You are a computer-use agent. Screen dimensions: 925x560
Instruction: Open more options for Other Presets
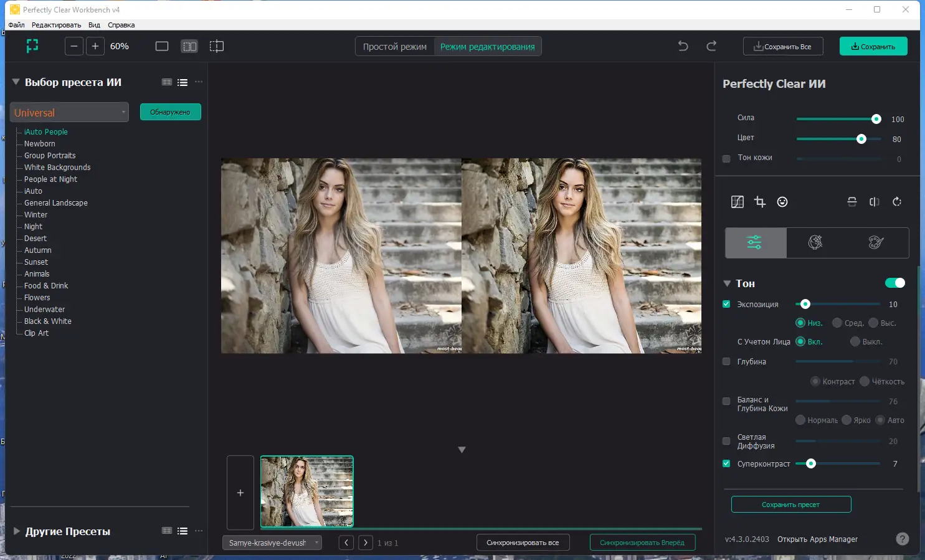point(199,531)
